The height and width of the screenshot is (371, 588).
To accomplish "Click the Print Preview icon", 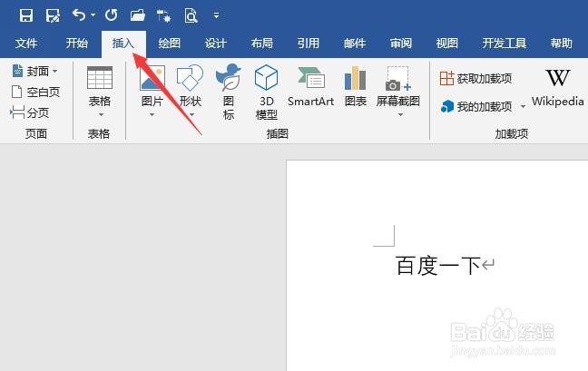I will 191,16.
